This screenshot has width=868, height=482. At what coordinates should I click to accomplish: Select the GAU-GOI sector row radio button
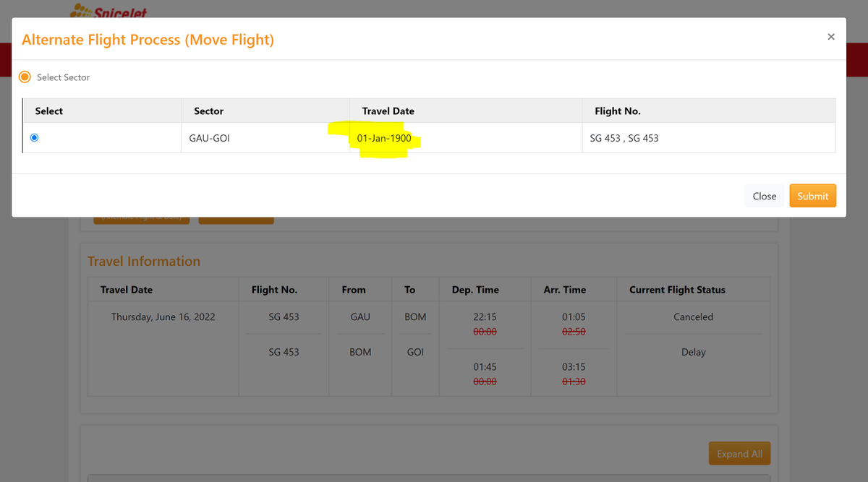tap(33, 137)
